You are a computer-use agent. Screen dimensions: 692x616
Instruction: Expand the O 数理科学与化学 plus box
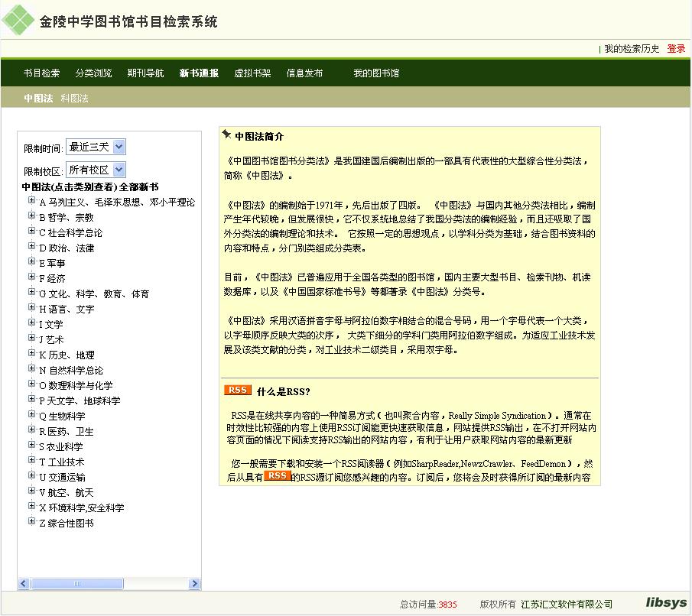31,384
